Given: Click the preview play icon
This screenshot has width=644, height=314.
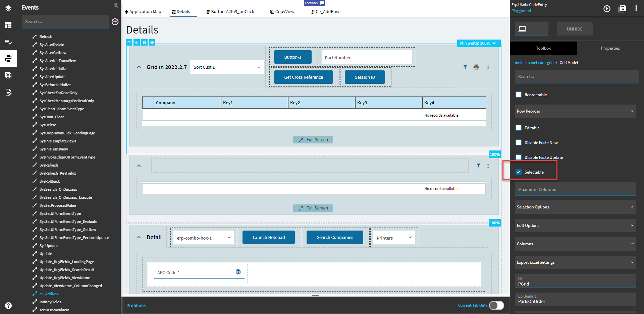Looking at the screenshot, I should click(x=607, y=9).
